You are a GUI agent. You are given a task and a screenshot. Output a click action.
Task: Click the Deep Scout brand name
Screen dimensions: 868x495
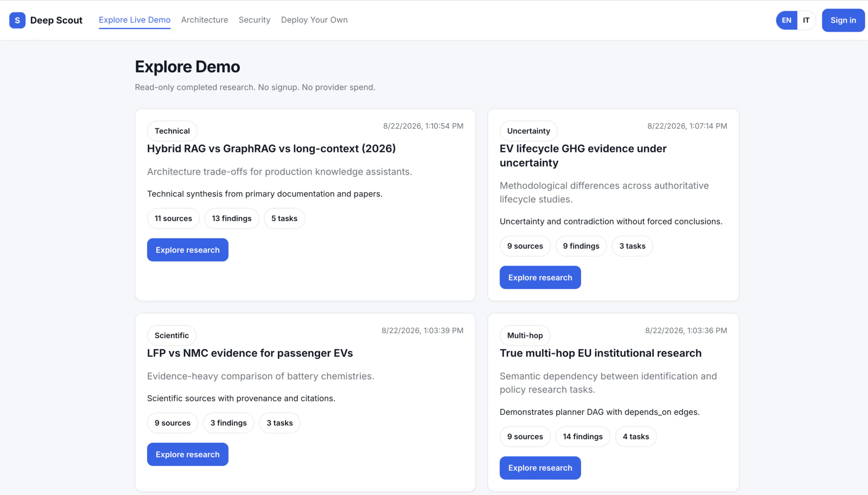(56, 20)
